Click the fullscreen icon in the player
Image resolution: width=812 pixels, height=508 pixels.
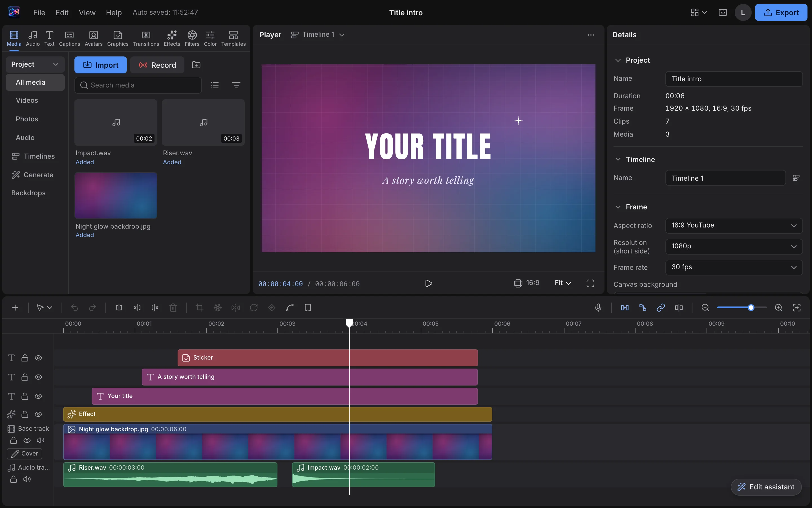click(590, 283)
